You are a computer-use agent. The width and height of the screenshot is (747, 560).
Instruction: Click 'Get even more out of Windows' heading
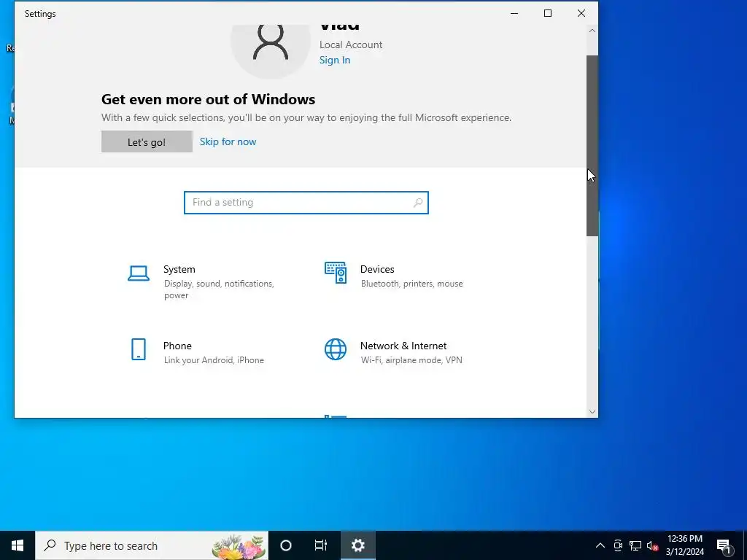[208, 99]
